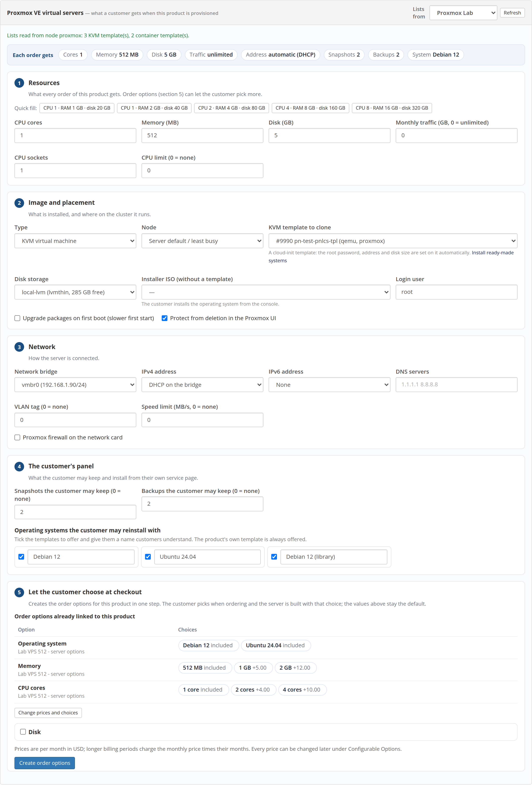Screen dimensions: 532x785
Task: Open the IPv6 address dropdown
Action: click(330, 385)
